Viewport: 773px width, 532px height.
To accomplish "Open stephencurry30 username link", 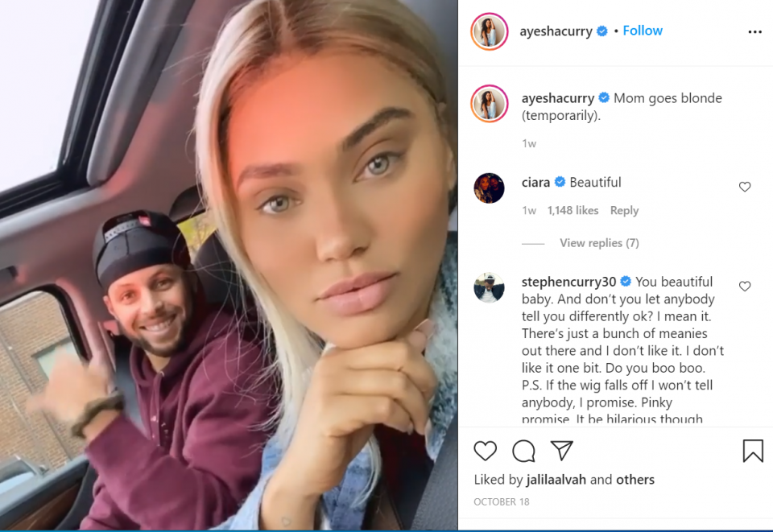I will (x=568, y=282).
